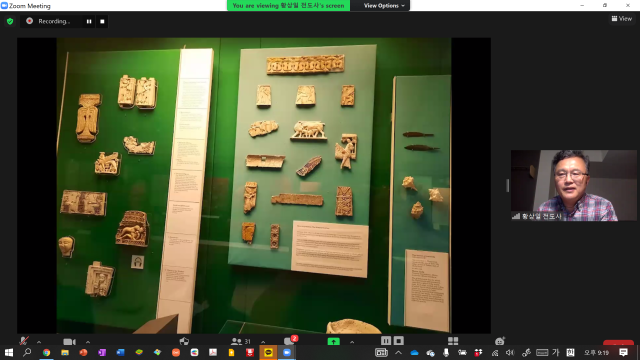Expand video options arrow next to camera

pos(88,342)
